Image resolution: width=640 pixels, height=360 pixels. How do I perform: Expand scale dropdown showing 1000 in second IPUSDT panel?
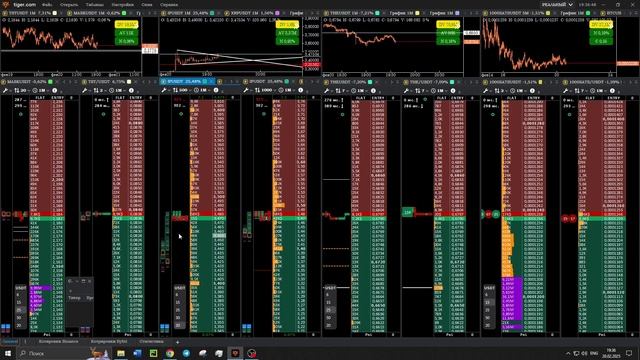pos(264,90)
